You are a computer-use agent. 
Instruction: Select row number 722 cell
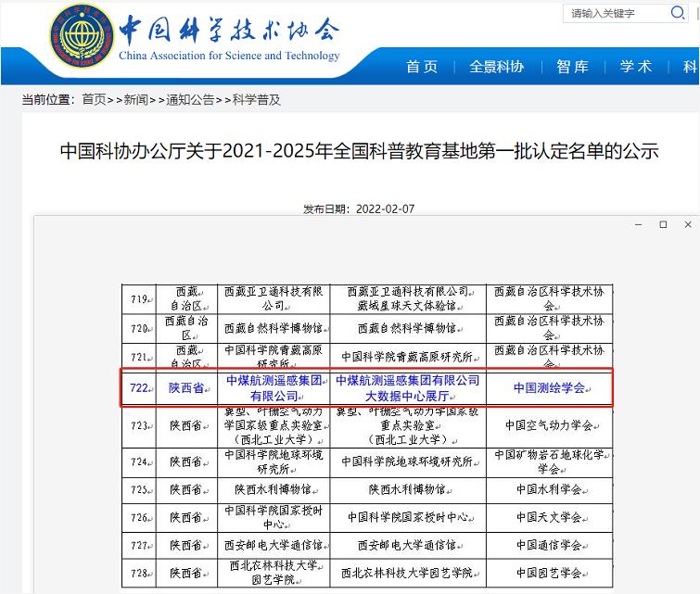139,388
